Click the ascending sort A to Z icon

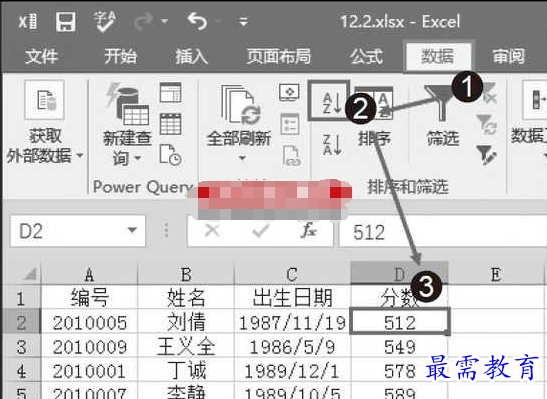click(x=329, y=101)
